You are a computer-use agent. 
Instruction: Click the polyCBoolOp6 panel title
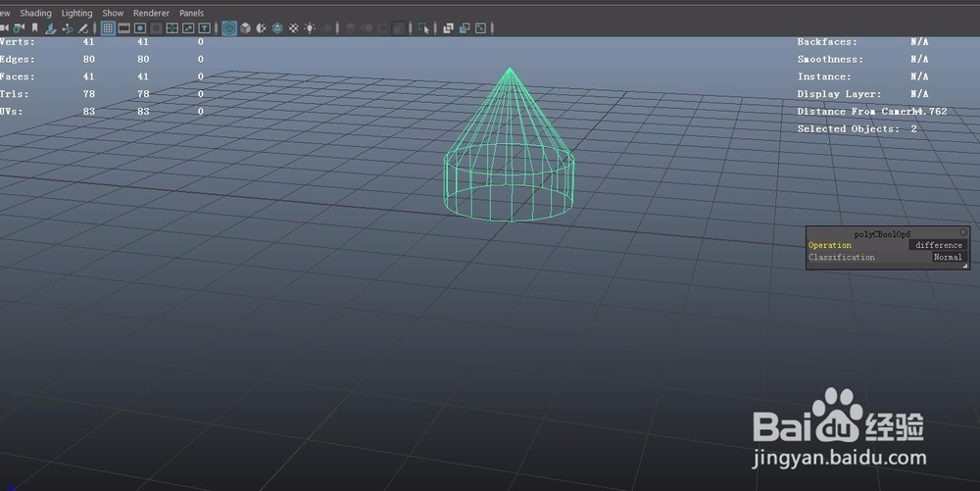tap(882, 234)
